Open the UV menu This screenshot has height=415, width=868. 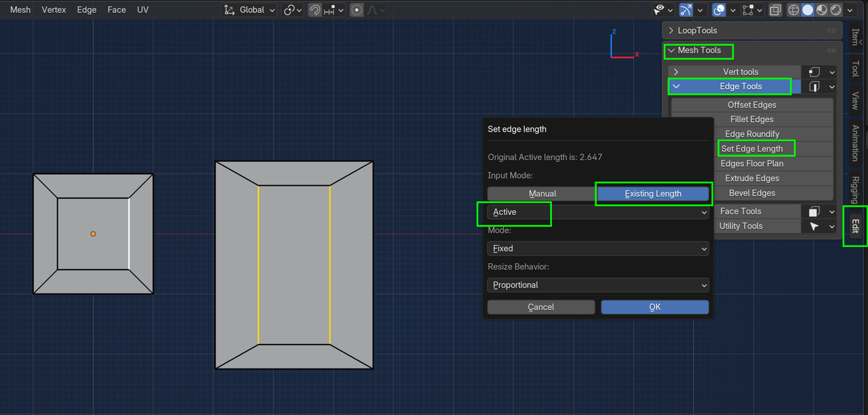[x=142, y=9]
